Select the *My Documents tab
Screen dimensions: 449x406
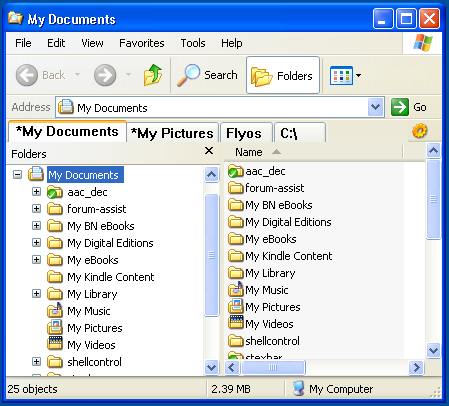point(67,131)
